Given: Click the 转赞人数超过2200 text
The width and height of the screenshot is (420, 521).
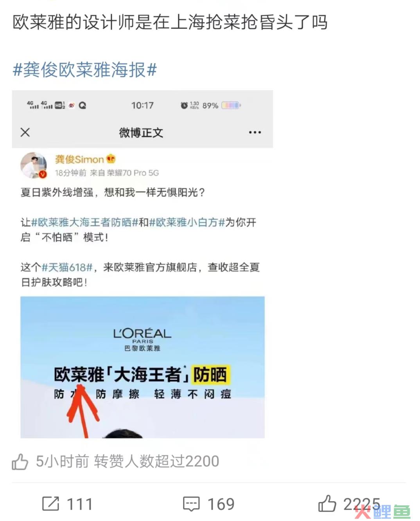Looking at the screenshot, I should [x=156, y=462].
